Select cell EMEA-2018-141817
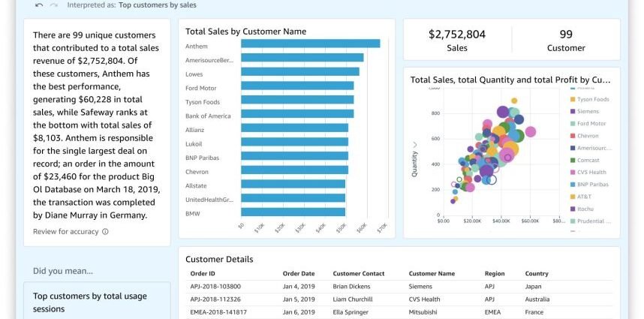644x319 pixels. click(x=218, y=312)
